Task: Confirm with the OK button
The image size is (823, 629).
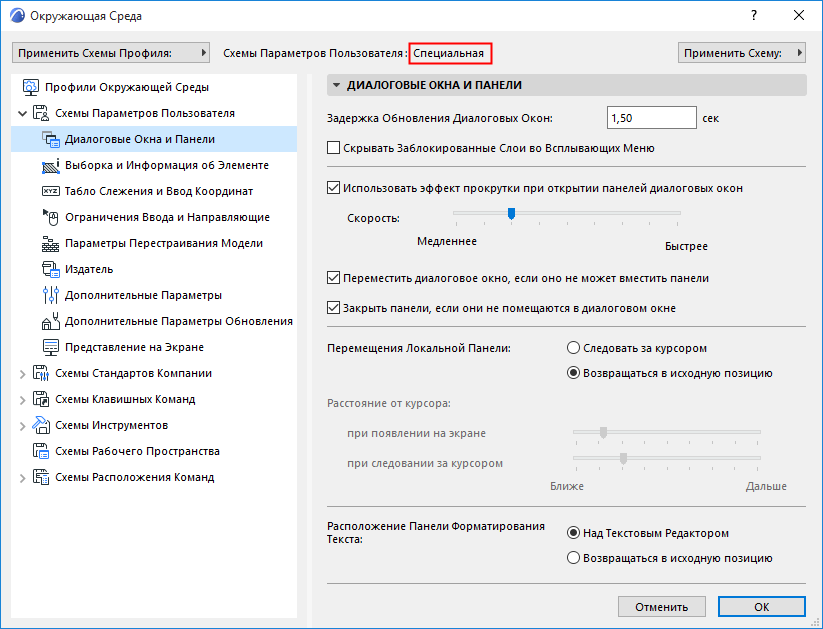Action: coord(762,607)
